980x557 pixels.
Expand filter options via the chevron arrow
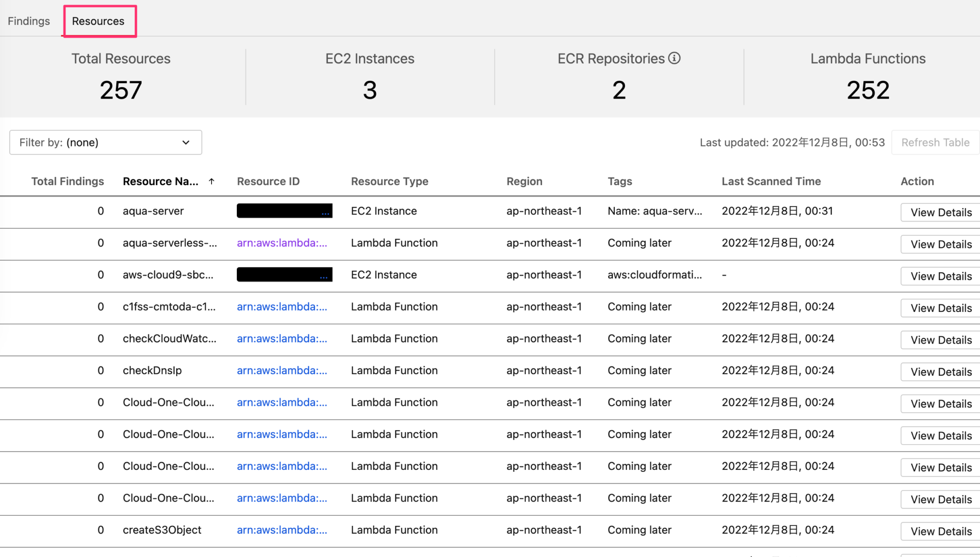click(x=186, y=142)
